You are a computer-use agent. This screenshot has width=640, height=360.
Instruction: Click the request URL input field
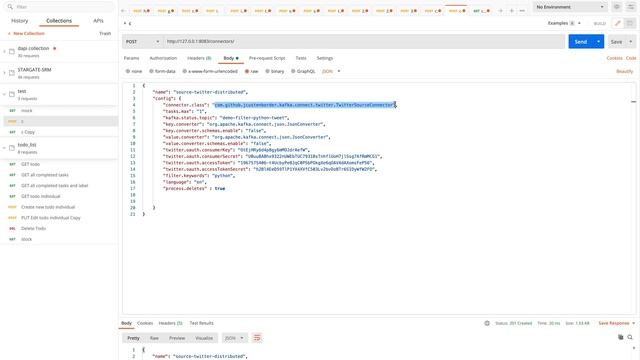click(x=364, y=42)
